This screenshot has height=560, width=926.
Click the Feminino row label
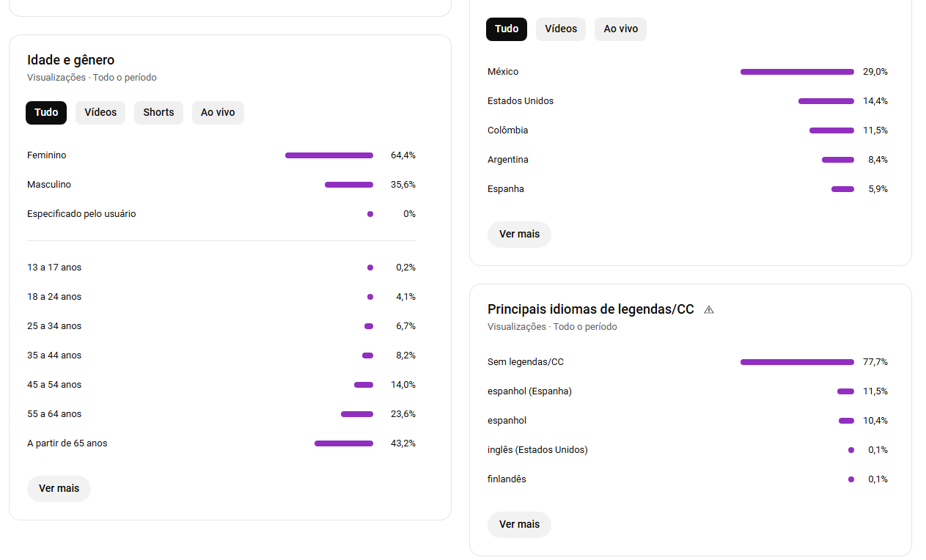click(47, 155)
